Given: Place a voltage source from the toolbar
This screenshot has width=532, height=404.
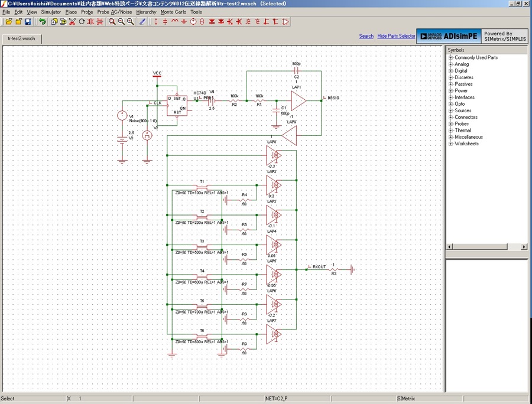Looking at the screenshot, I should pos(193,22).
